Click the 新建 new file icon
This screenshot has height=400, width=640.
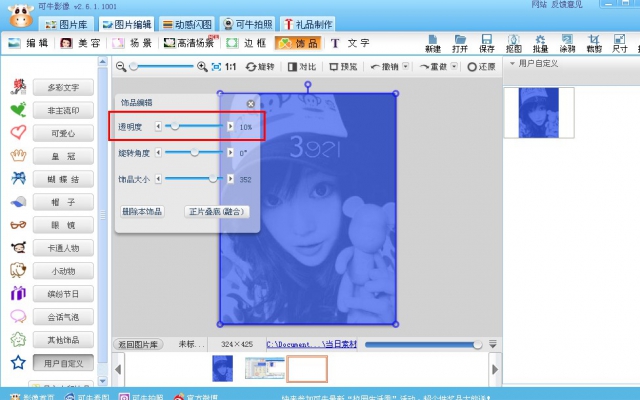click(433, 44)
